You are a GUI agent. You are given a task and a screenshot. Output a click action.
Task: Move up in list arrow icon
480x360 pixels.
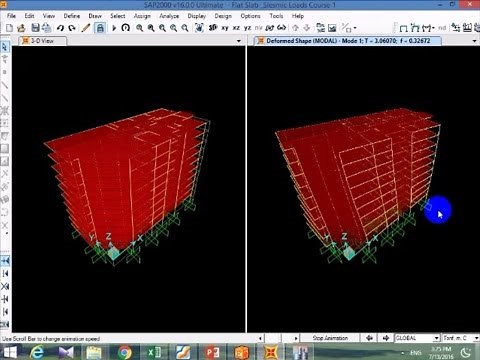pos(295,28)
